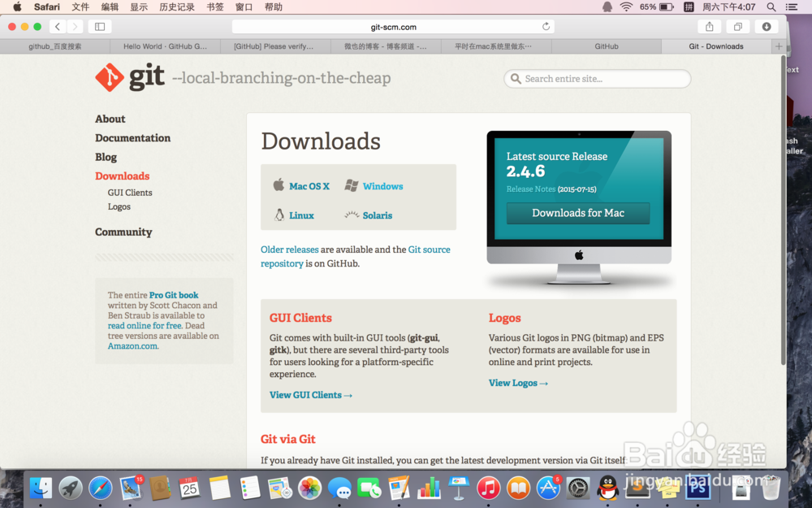Image resolution: width=812 pixels, height=508 pixels.
Task: Open Spotlight search in the menu bar
Action: pyautogui.click(x=771, y=7)
